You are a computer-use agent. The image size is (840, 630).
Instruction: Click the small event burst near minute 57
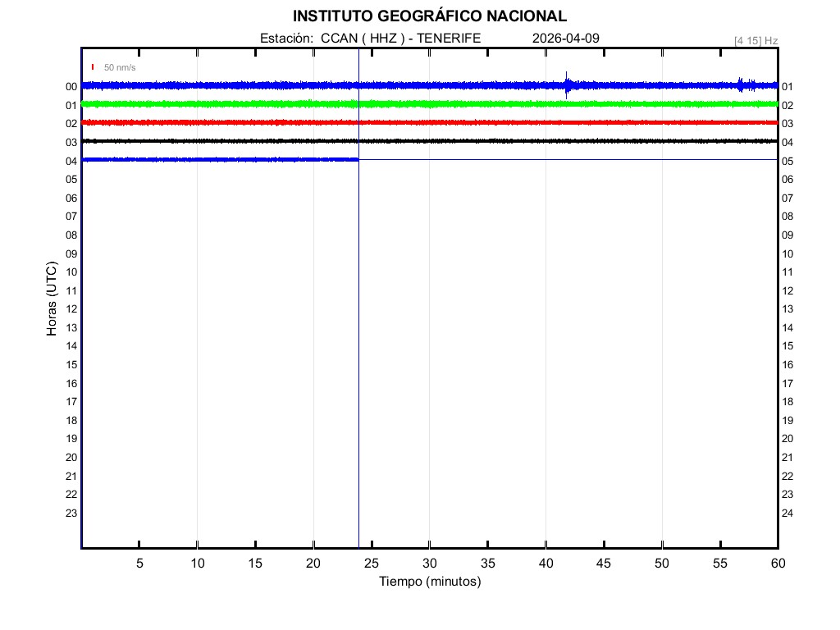[741, 84]
